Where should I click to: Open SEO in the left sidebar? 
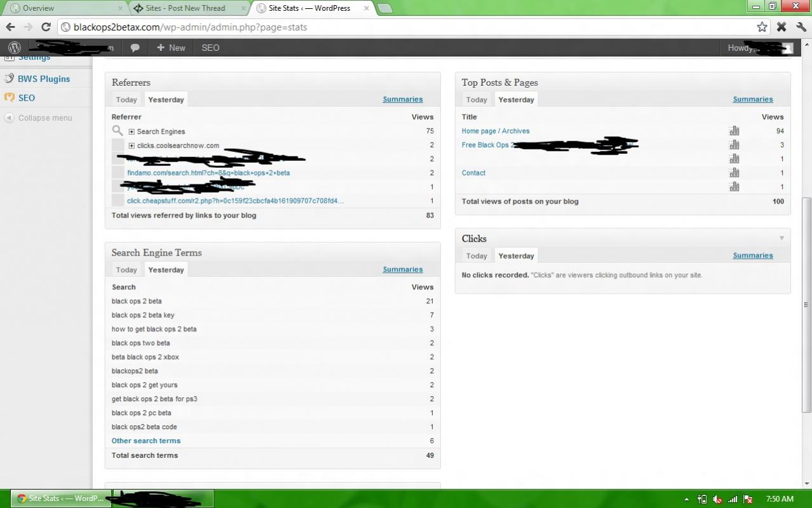tap(27, 98)
